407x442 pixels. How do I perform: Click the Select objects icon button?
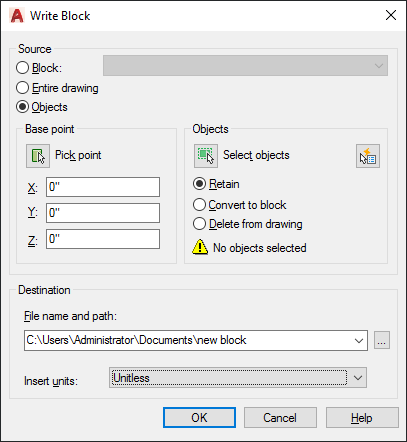pos(206,156)
